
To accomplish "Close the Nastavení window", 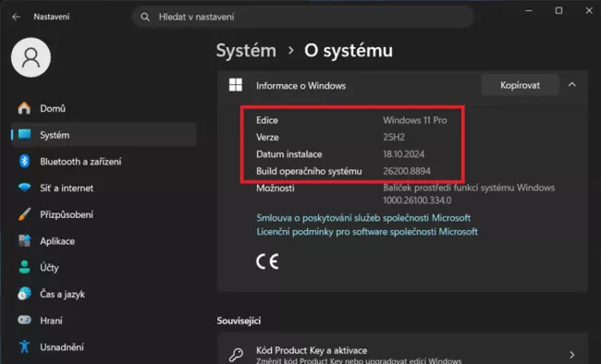I will 589,11.
